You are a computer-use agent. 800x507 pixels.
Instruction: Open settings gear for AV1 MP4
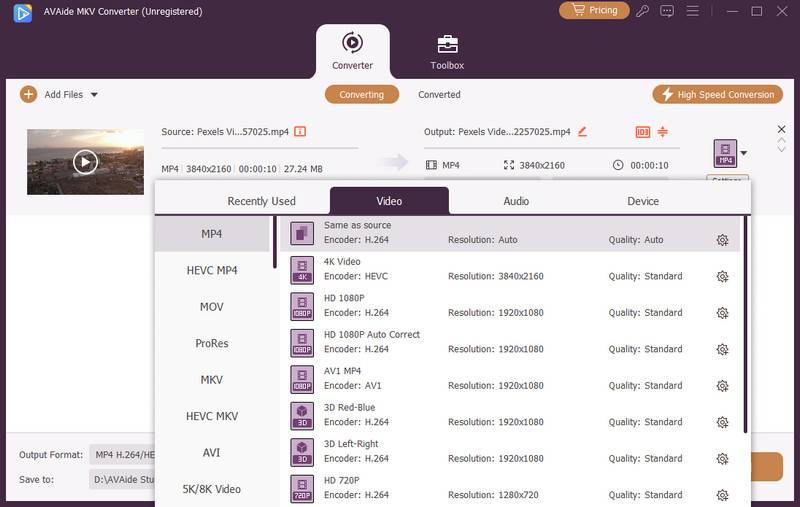pyautogui.click(x=722, y=386)
